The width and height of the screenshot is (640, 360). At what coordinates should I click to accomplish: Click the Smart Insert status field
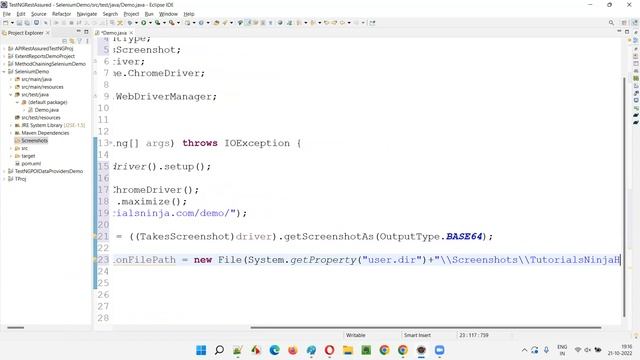(417, 335)
